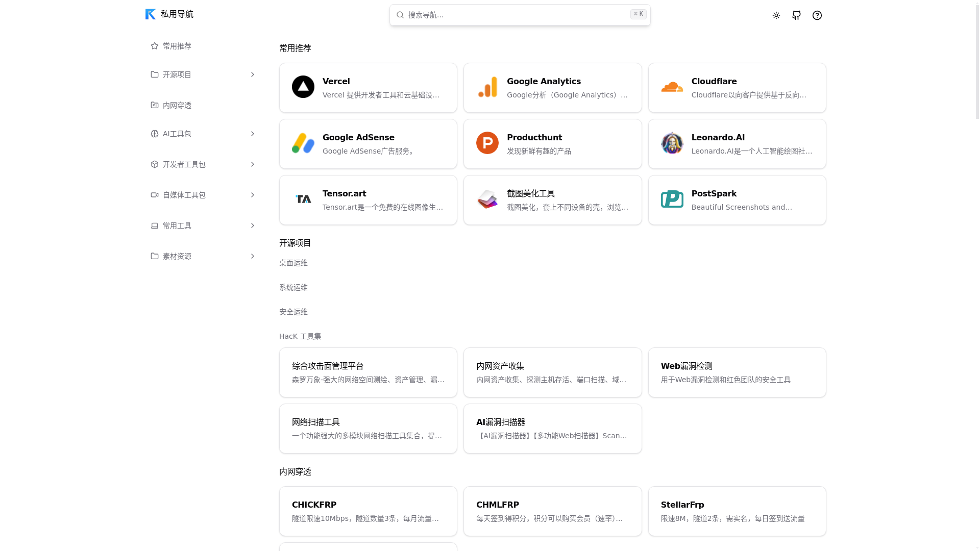This screenshot has height=551, width=980.
Task: Click the folder icon beside 开源项目
Action: pyautogui.click(x=155, y=74)
